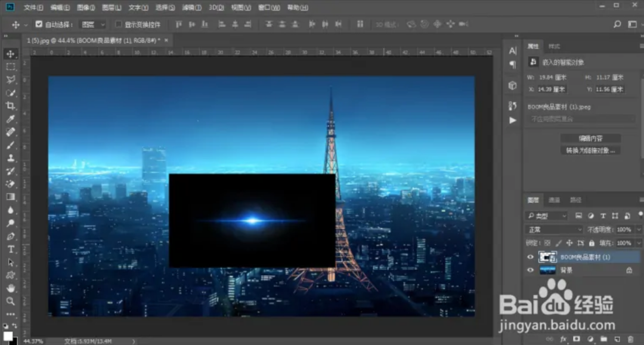Select the Type (T) tool
Image resolution: width=644 pixels, height=345 pixels.
coord(11,249)
